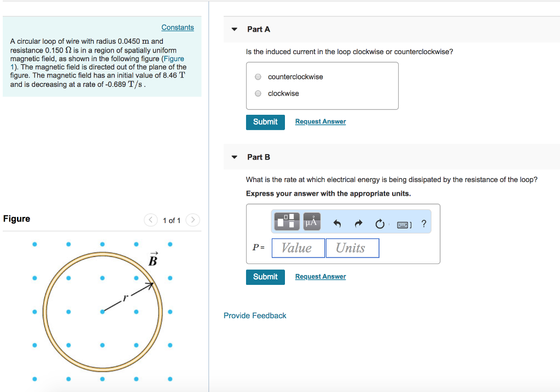The width and height of the screenshot is (560, 392).
Task: Click Request Answer under Part A
Action: click(x=320, y=122)
